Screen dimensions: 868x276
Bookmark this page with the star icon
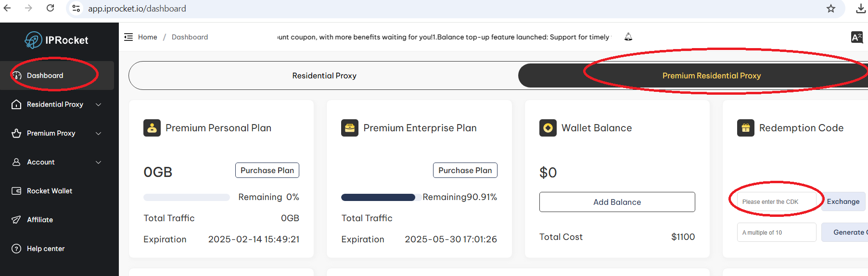(831, 9)
